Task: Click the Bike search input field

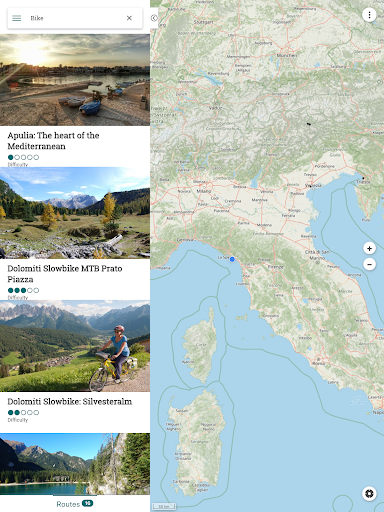Action: pyautogui.click(x=75, y=18)
